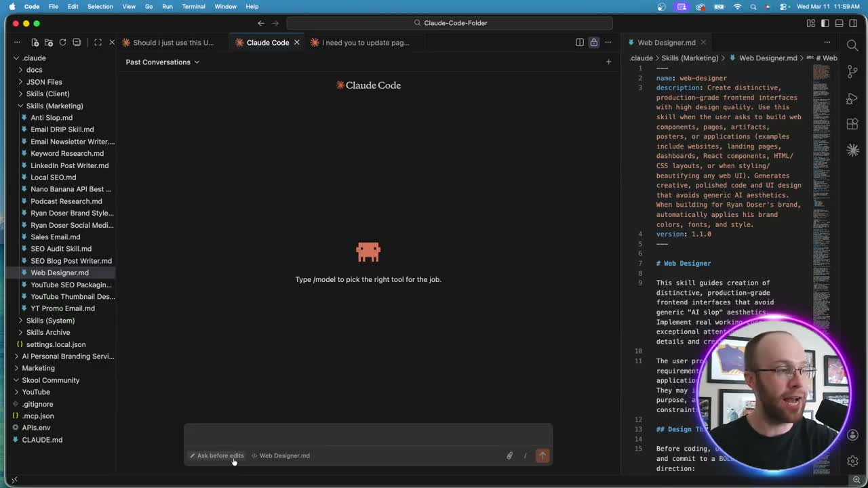Collapse the Skills (Marketing) folder
Viewport: 868px width, 488px height.
[x=54, y=106]
